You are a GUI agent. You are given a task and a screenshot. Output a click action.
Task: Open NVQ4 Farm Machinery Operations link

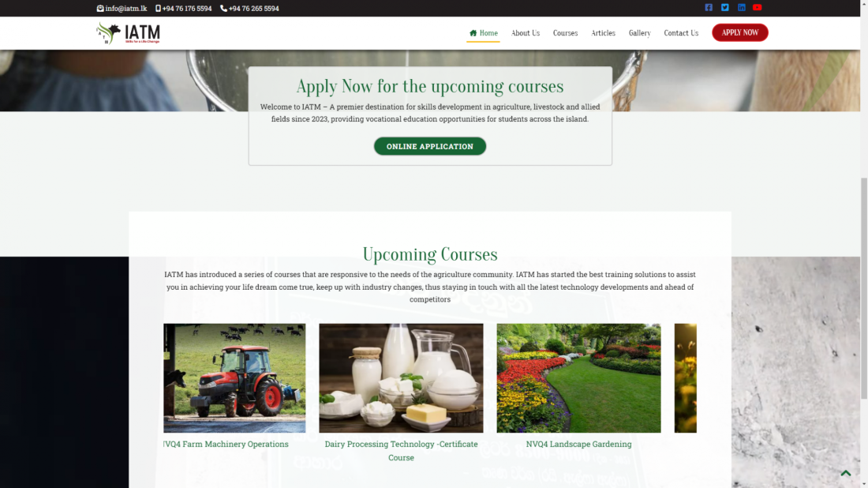[226, 445]
